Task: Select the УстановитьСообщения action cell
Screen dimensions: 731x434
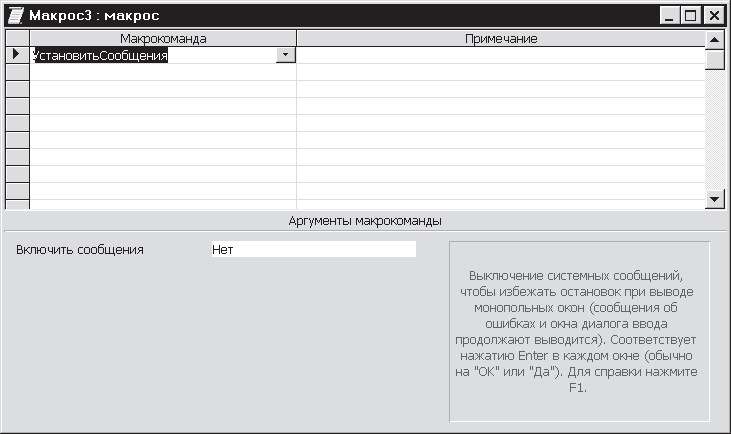Action: click(x=150, y=56)
